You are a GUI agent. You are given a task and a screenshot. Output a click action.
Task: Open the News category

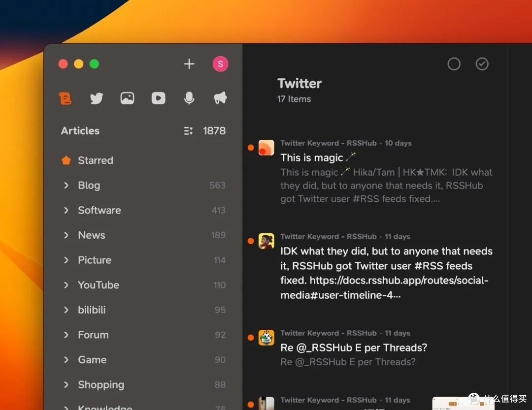click(92, 235)
